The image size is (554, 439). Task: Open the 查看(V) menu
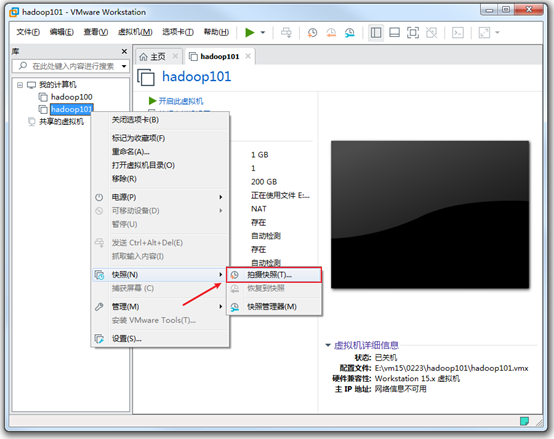(x=96, y=32)
